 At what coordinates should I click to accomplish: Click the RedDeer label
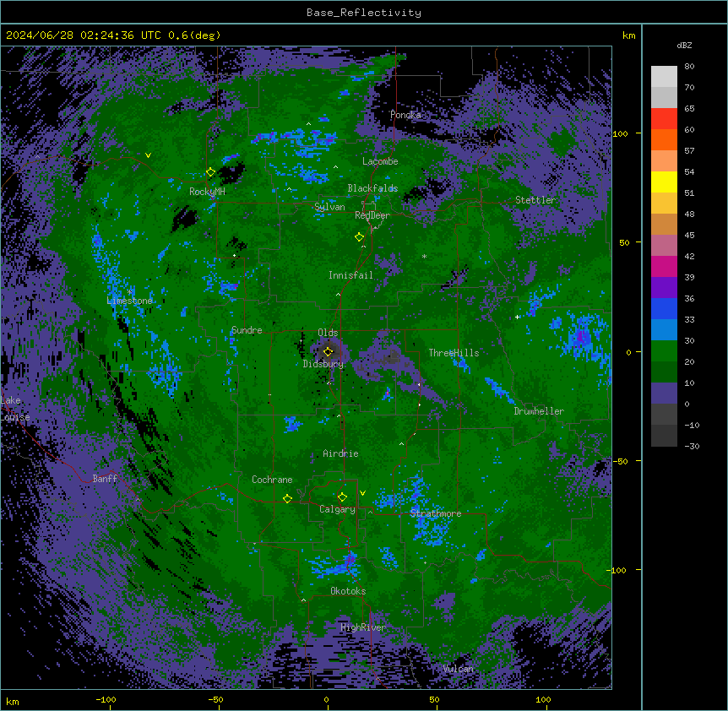coord(372,215)
